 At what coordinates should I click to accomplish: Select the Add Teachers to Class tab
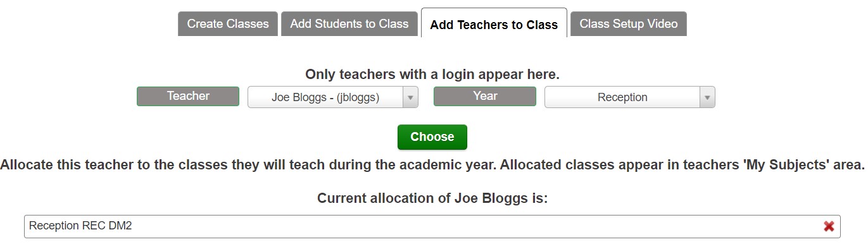pyautogui.click(x=494, y=24)
